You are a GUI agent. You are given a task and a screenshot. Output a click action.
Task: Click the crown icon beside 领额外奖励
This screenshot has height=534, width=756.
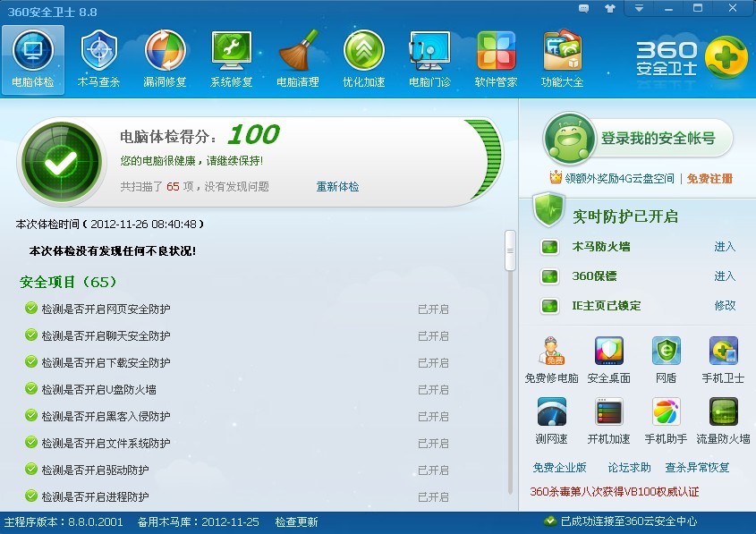click(x=556, y=177)
